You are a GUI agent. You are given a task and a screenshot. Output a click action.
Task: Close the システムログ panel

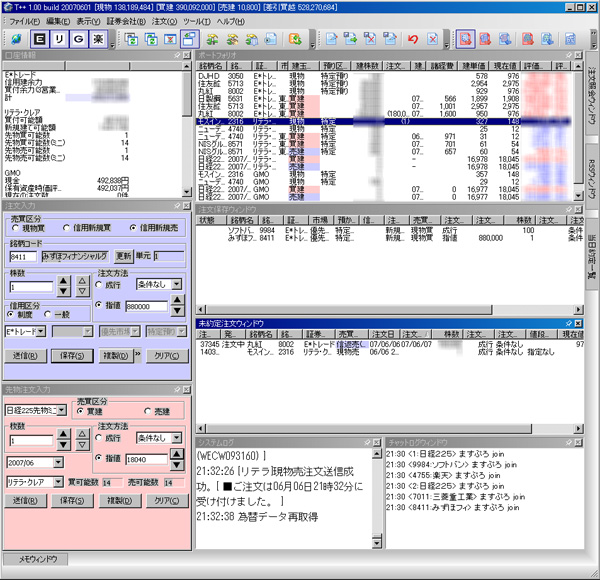click(x=377, y=443)
